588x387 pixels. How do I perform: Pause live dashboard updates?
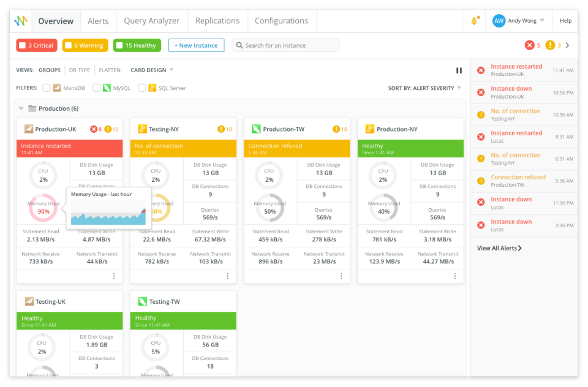click(459, 70)
